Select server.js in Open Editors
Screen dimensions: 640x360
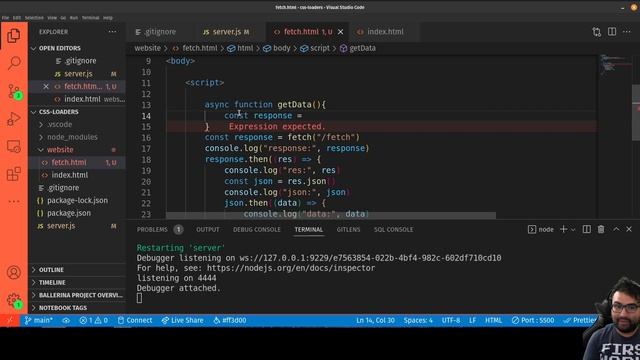(x=78, y=74)
